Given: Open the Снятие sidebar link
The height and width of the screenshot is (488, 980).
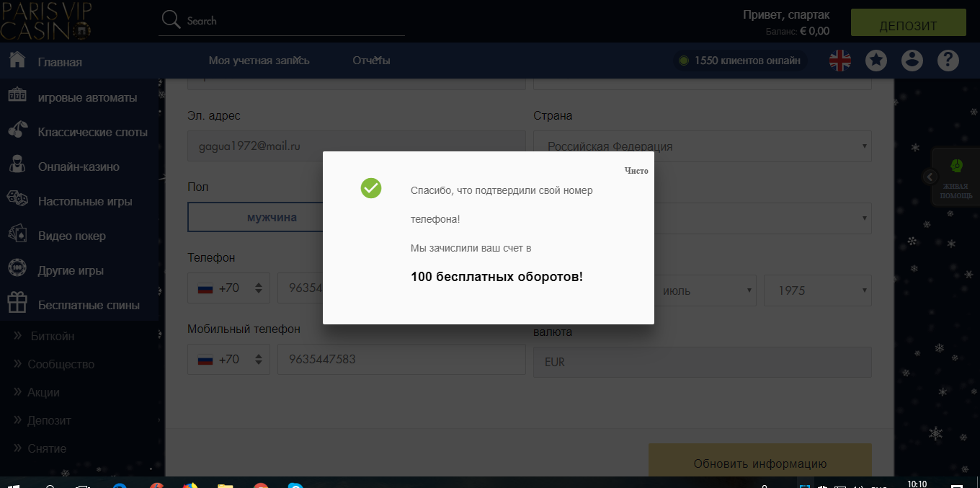Looking at the screenshot, I should click(x=47, y=448).
